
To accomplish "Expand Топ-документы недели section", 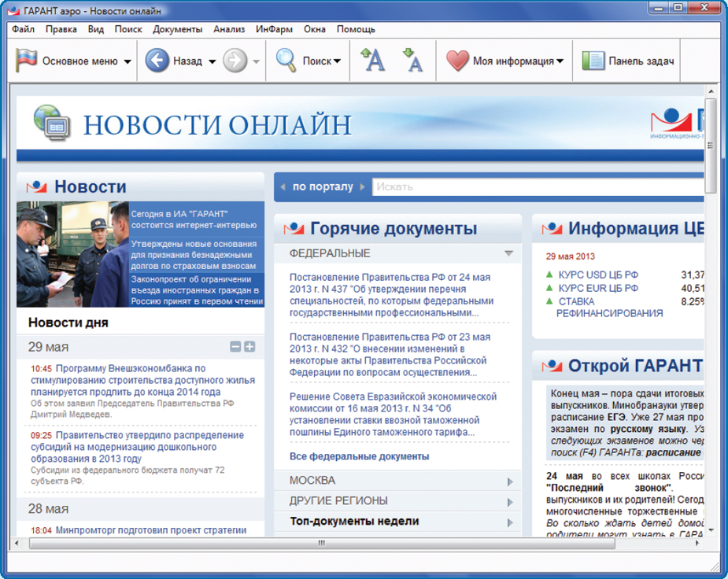I will click(x=510, y=522).
